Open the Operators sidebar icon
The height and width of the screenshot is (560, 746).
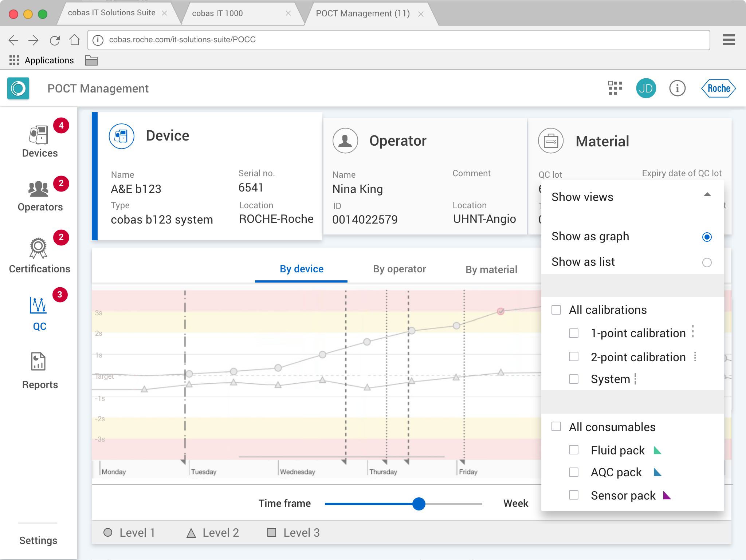coord(39,189)
